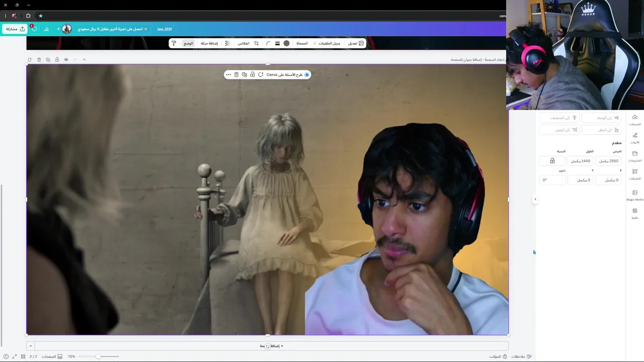This screenshot has width=644, height=362.
Task: Click the width field showing 2560
Action: point(608,161)
